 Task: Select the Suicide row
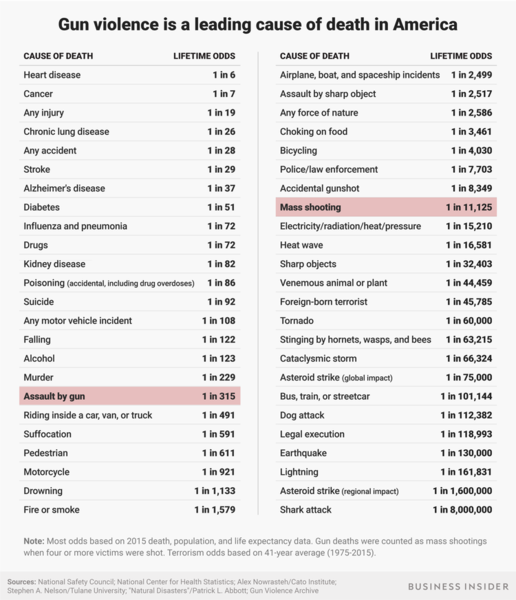tap(130, 302)
